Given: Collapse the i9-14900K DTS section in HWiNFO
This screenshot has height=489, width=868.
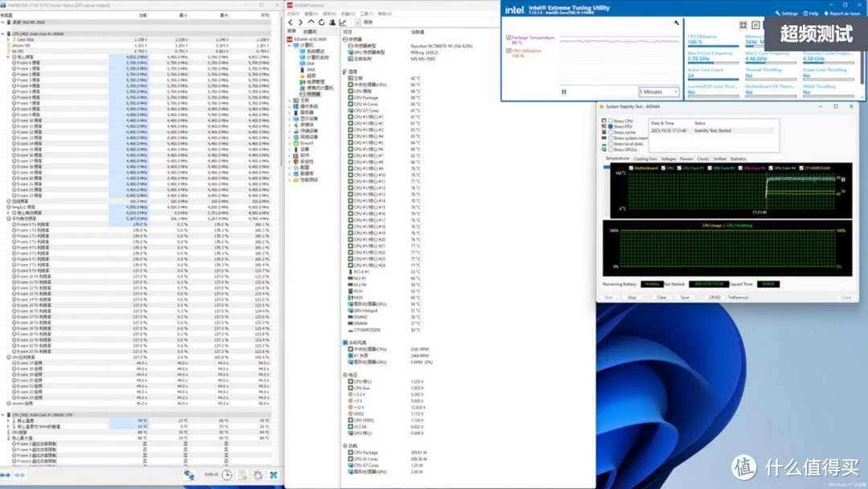Looking at the screenshot, I should (x=2, y=415).
